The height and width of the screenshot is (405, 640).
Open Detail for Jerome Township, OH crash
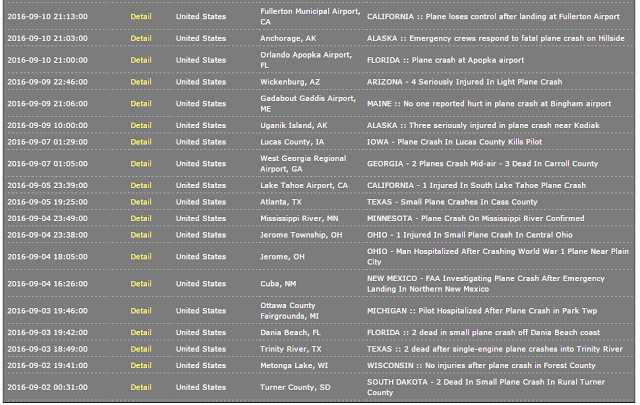coord(141,235)
